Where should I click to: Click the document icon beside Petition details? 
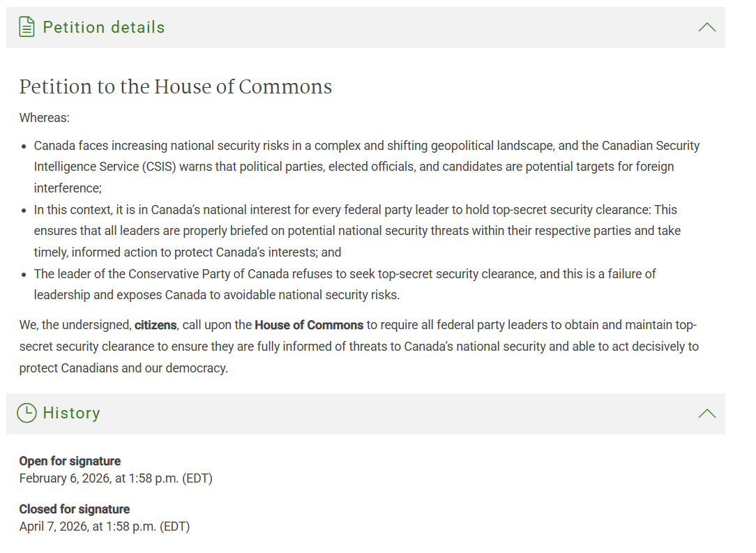click(x=27, y=28)
